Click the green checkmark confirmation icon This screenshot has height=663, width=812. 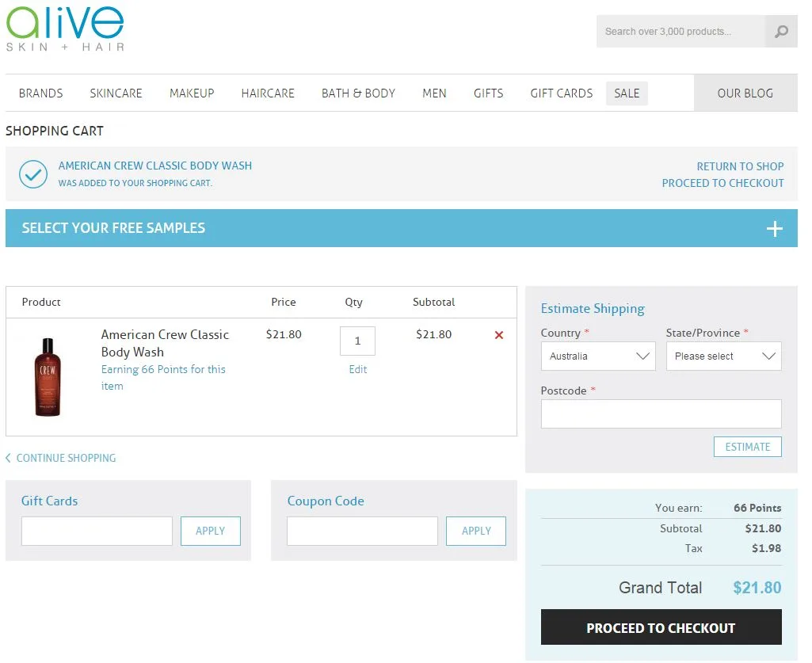(x=33, y=174)
